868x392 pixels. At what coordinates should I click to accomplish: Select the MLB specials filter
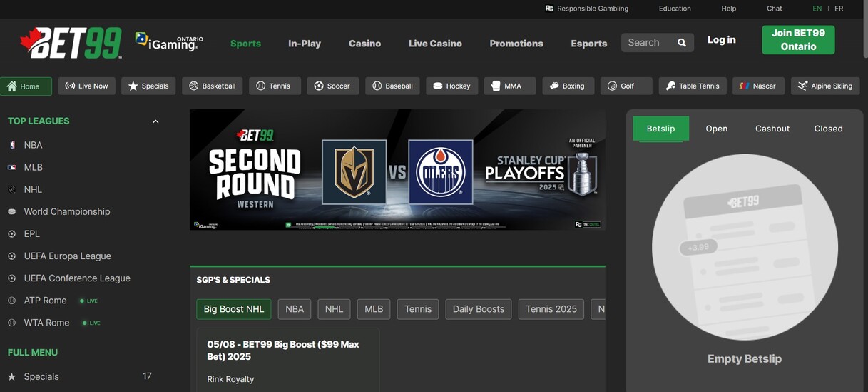374,309
